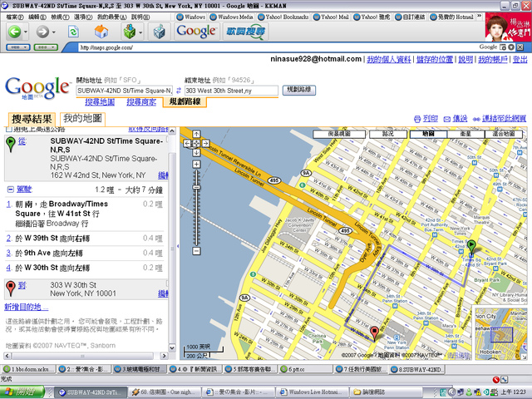Click the end address input field
532x399 pixels.
(231, 90)
